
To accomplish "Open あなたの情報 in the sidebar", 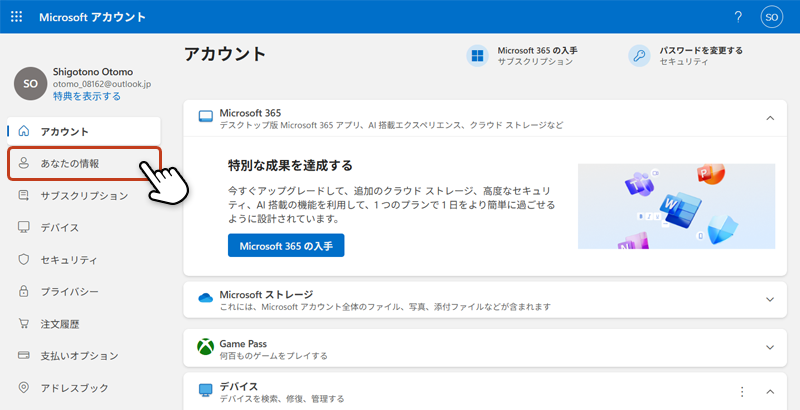I will [84, 164].
